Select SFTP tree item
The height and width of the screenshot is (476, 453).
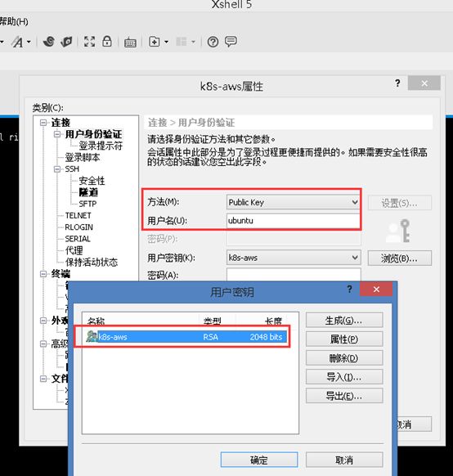point(87,204)
